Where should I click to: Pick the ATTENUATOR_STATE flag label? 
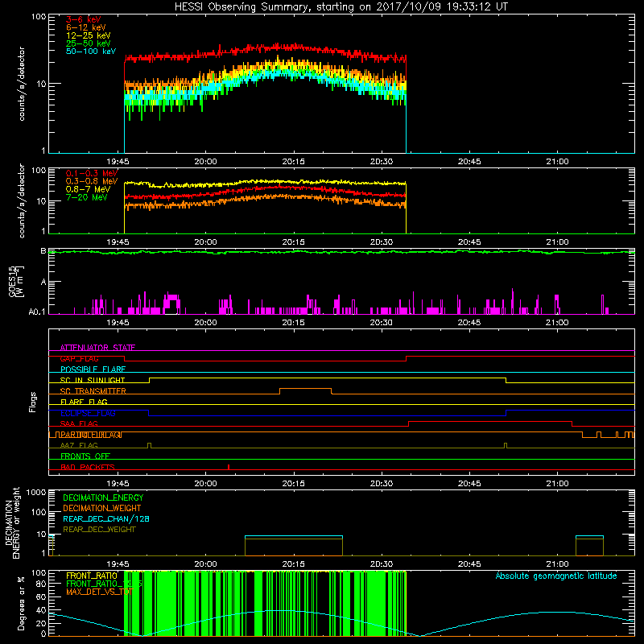click(x=97, y=348)
